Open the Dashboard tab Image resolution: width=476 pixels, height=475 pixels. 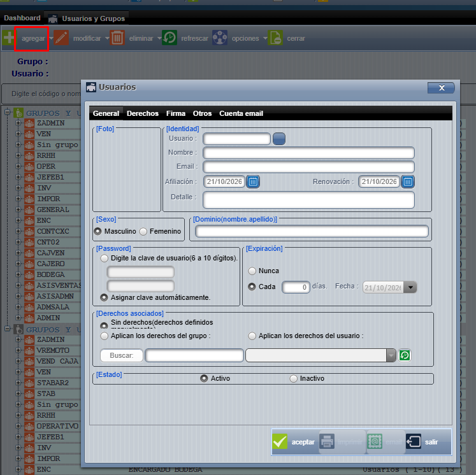pos(22,18)
